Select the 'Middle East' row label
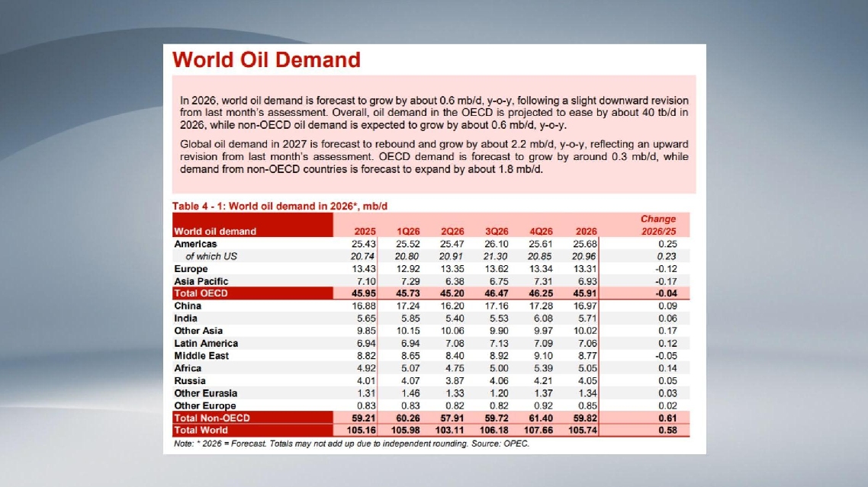 pos(201,356)
